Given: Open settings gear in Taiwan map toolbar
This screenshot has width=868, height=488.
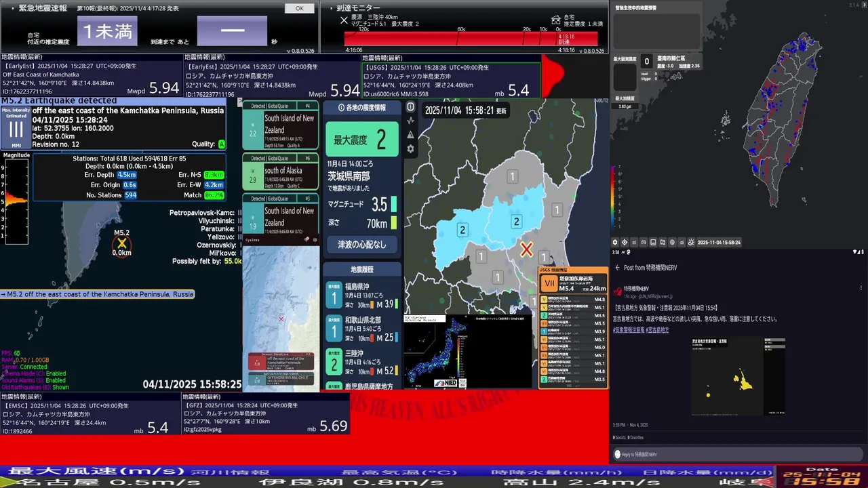Looking at the screenshot, I should pyautogui.click(x=615, y=242).
